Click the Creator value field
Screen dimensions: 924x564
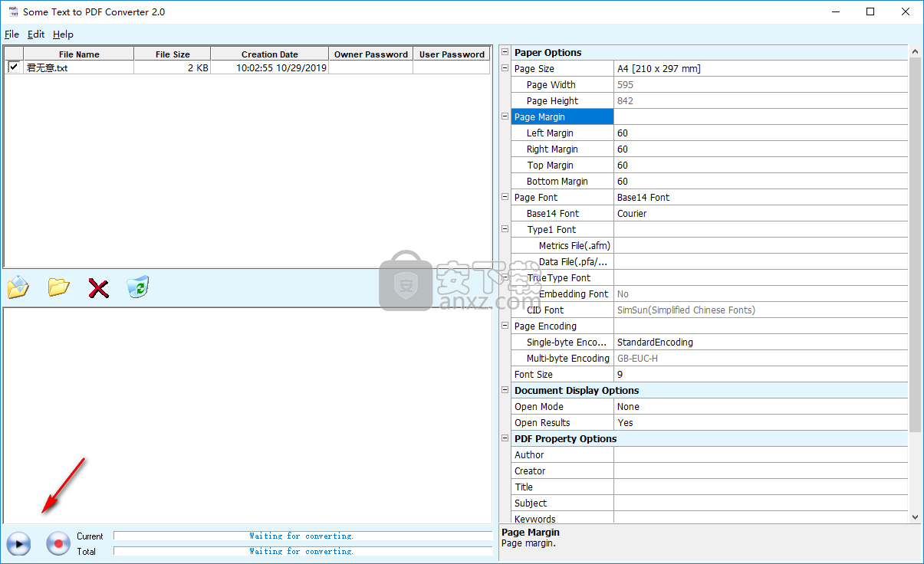click(761, 471)
